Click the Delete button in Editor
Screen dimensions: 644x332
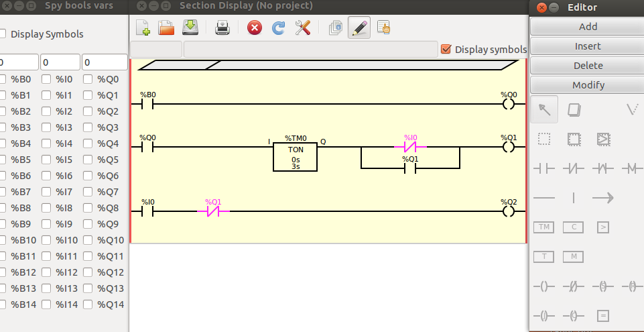[x=587, y=66]
